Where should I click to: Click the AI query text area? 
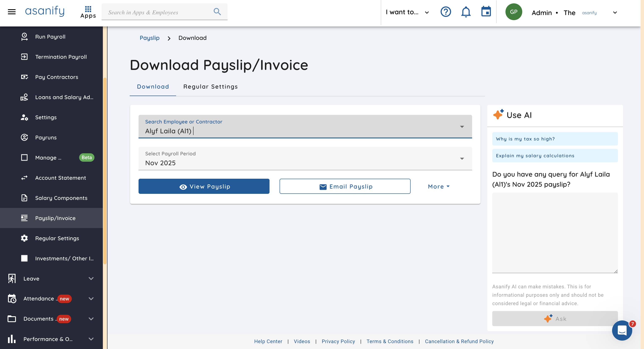click(x=555, y=233)
